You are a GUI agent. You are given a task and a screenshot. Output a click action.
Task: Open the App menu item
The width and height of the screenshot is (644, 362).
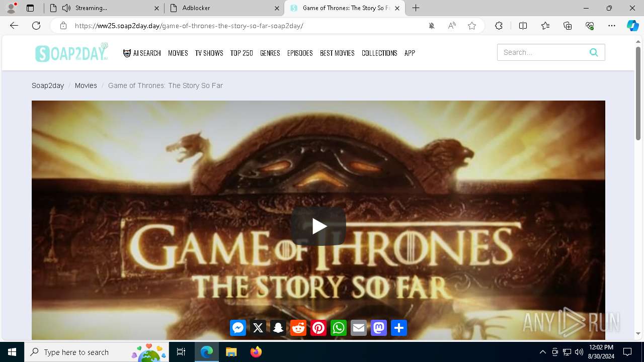[x=410, y=53]
